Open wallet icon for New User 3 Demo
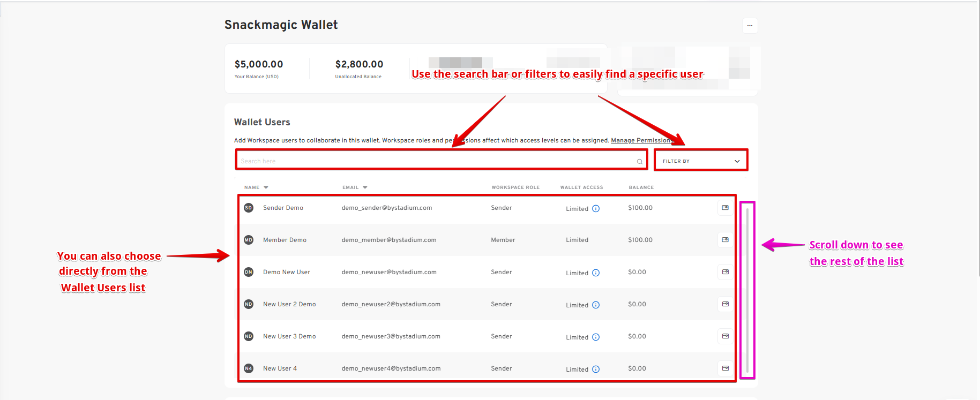This screenshot has height=400, width=980. [725, 336]
